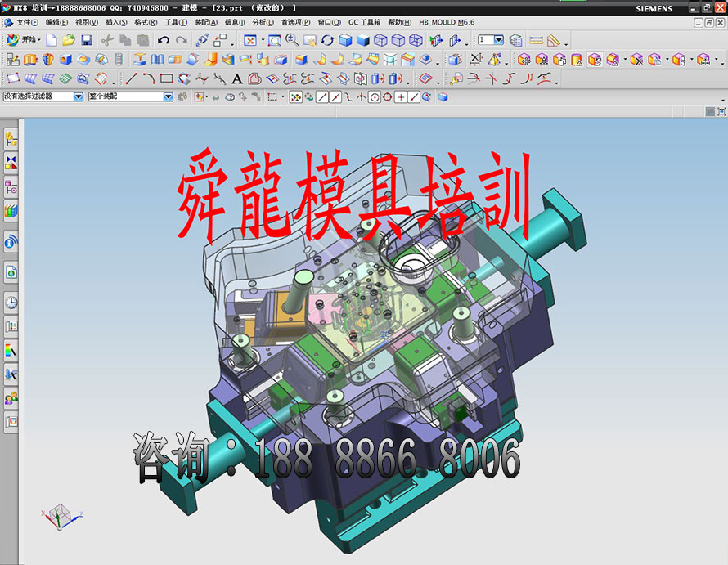The width and height of the screenshot is (728, 565).
Task: Select the Text tool letter A
Action: coord(236,79)
